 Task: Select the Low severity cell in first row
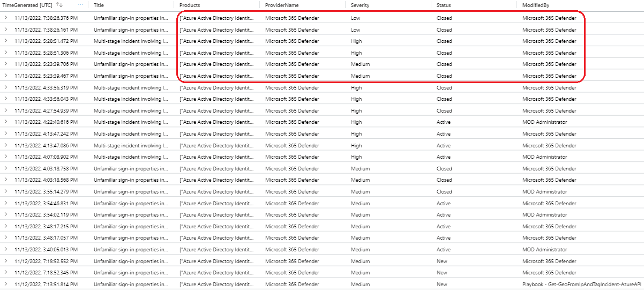356,18
